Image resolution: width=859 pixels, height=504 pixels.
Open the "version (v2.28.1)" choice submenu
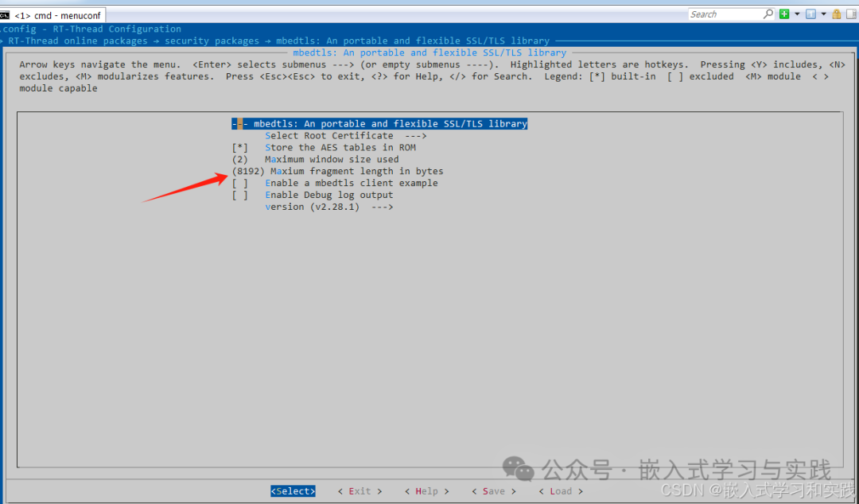[329, 207]
